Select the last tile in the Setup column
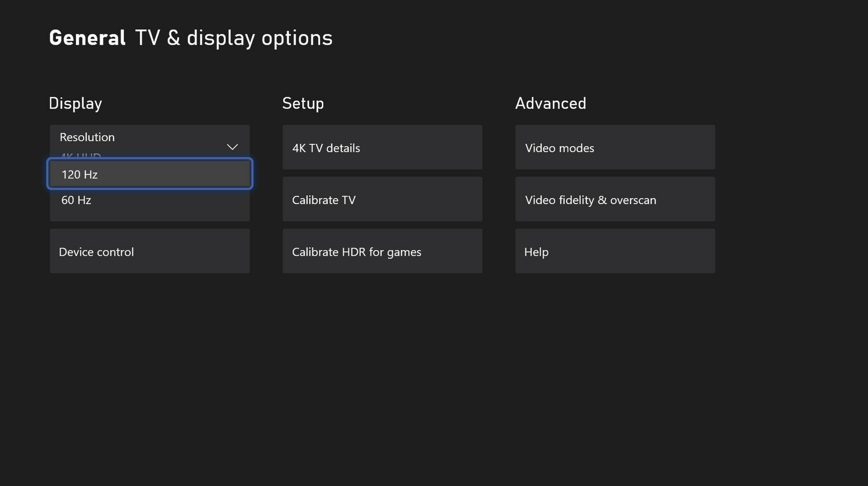Viewport: 868px width, 486px height. tap(382, 251)
